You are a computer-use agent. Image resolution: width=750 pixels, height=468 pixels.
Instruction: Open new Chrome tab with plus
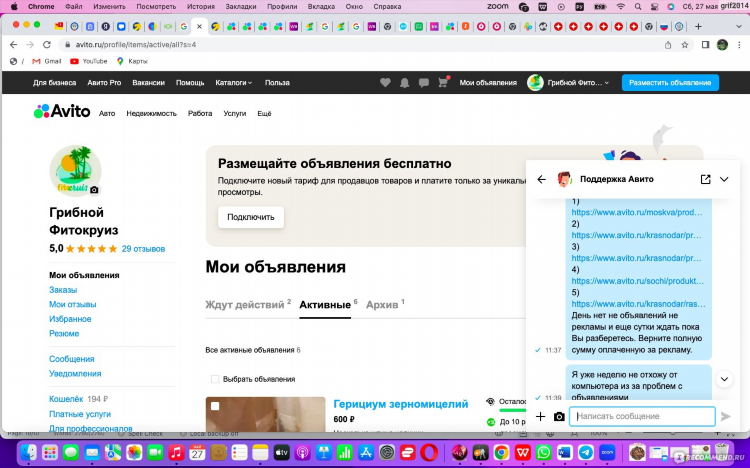[x=698, y=26]
